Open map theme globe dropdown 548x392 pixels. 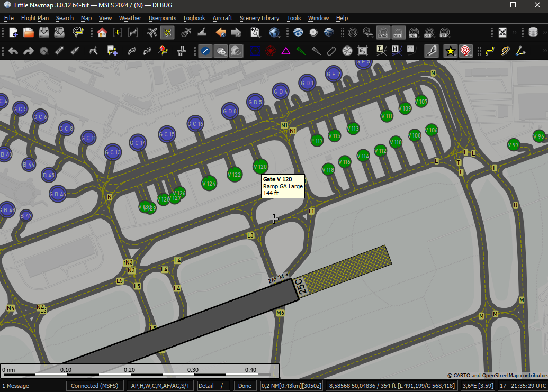275,32
